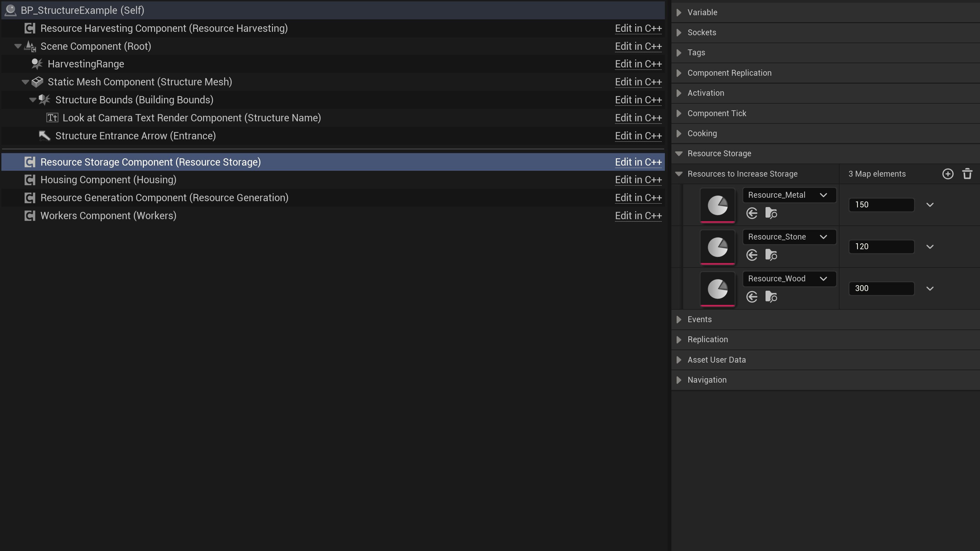Use selected asset arrow for Resource_Metal
Screen dimensions: 980x551
click(x=752, y=213)
